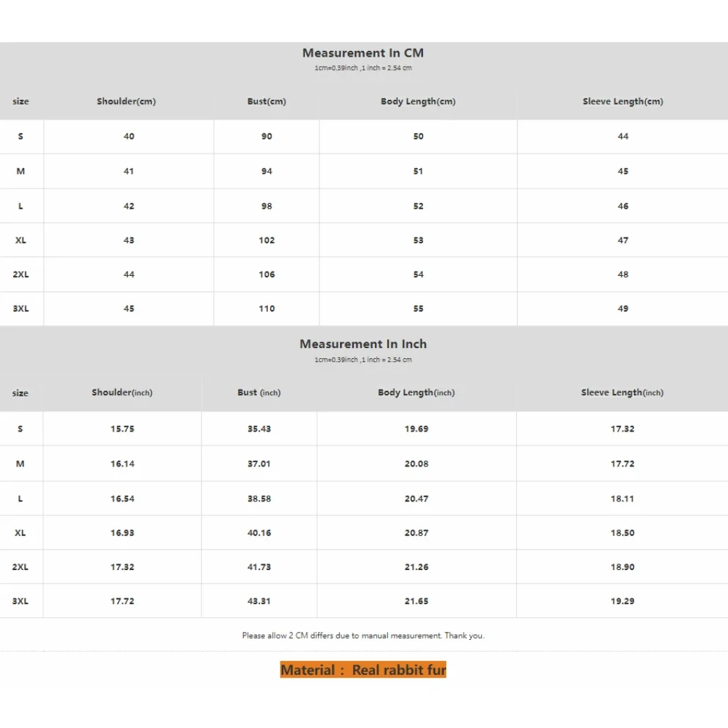Click the 2XL size label in the inch table
This screenshot has height=728, width=728.
point(20,567)
